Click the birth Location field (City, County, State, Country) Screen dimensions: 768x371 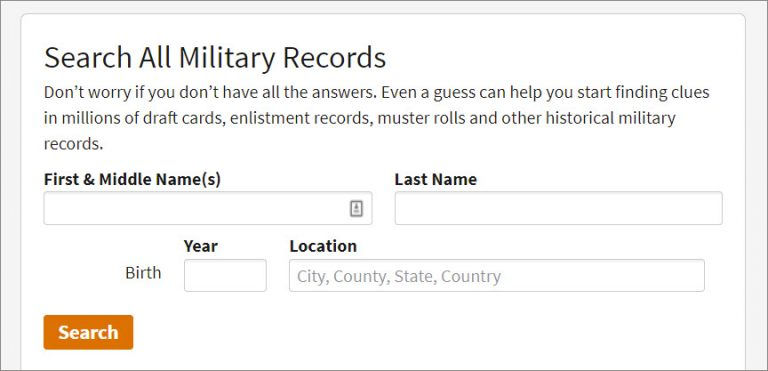pos(497,275)
